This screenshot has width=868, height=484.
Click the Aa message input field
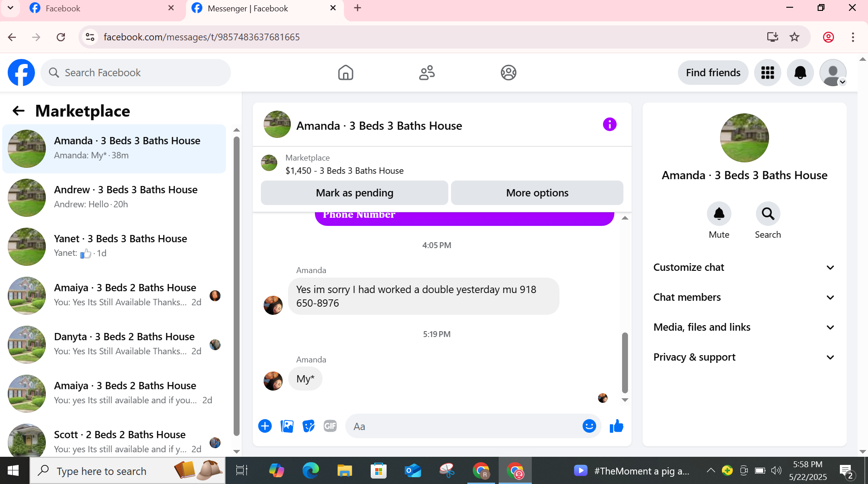[463, 426]
